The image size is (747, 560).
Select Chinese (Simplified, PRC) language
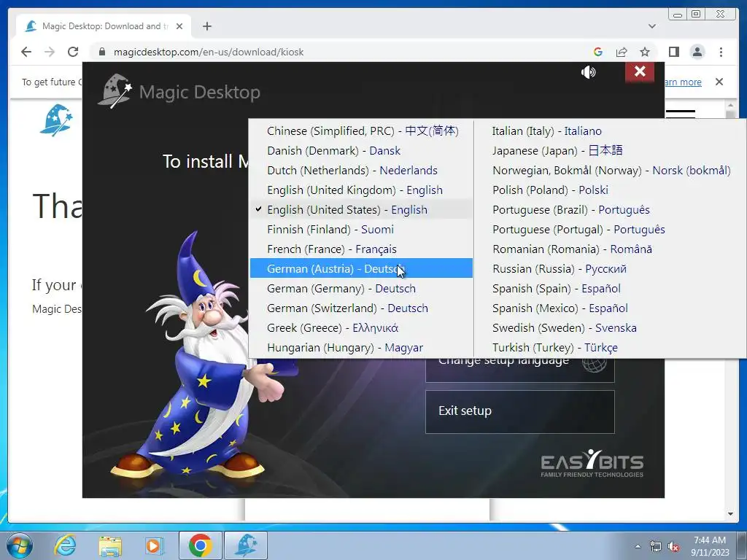click(362, 131)
